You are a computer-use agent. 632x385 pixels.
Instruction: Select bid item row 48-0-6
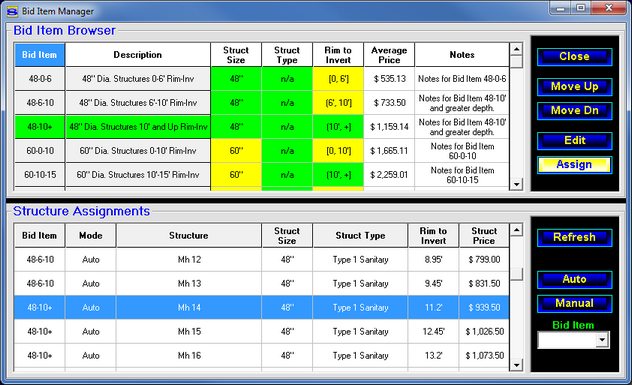click(40, 79)
